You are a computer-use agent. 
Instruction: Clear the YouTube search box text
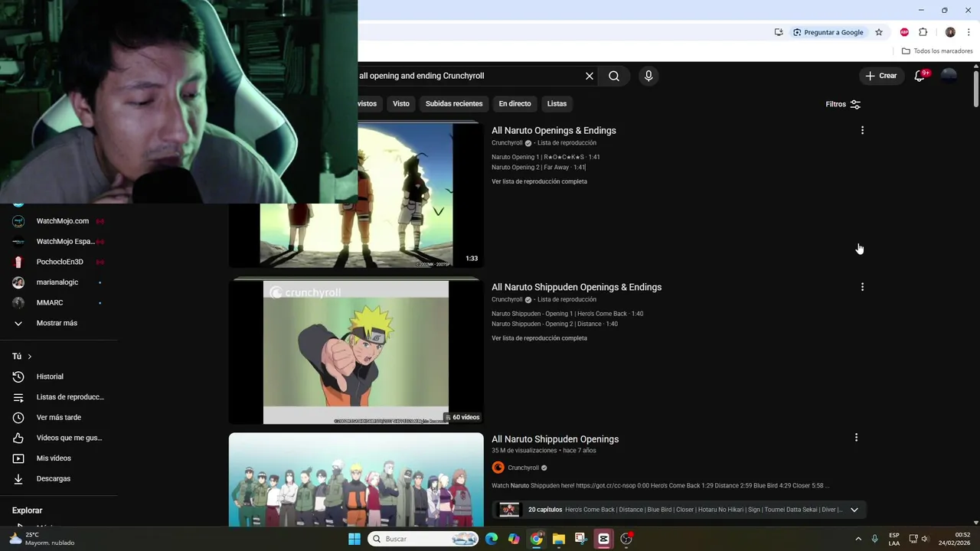coord(590,76)
